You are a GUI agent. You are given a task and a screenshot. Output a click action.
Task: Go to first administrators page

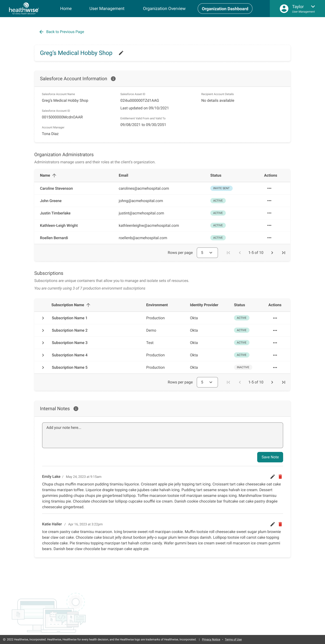point(228,253)
